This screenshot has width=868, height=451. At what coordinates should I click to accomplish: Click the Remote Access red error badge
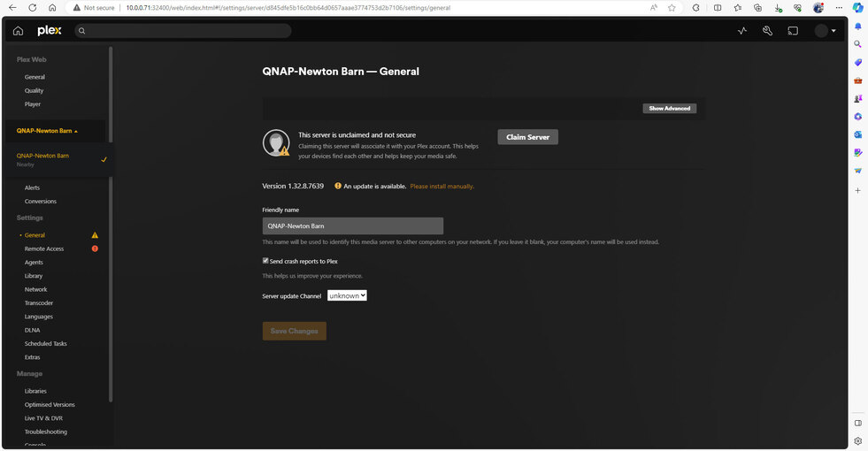95,248
